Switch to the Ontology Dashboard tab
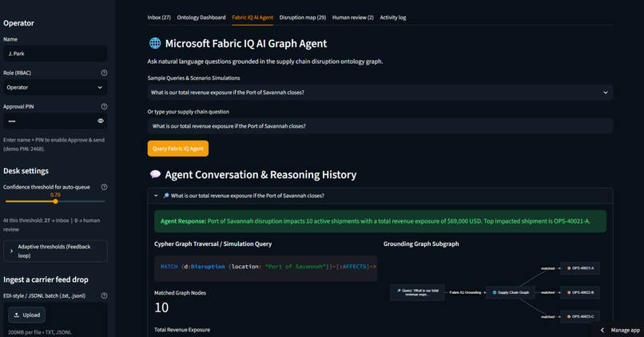Image resolution: width=644 pixels, height=337 pixels. (201, 18)
